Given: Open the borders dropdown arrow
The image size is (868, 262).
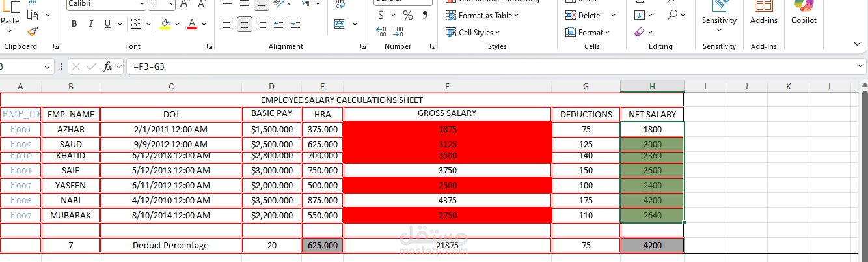Looking at the screenshot, I should pos(148,24).
